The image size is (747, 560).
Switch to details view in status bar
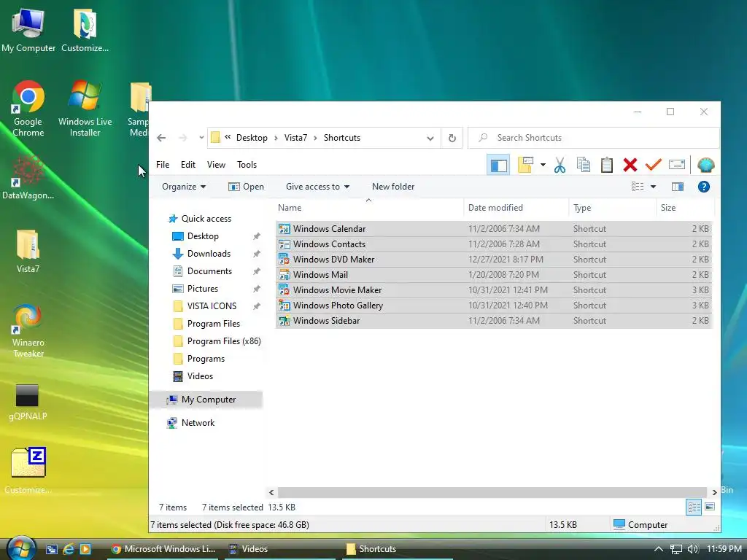[x=694, y=507]
